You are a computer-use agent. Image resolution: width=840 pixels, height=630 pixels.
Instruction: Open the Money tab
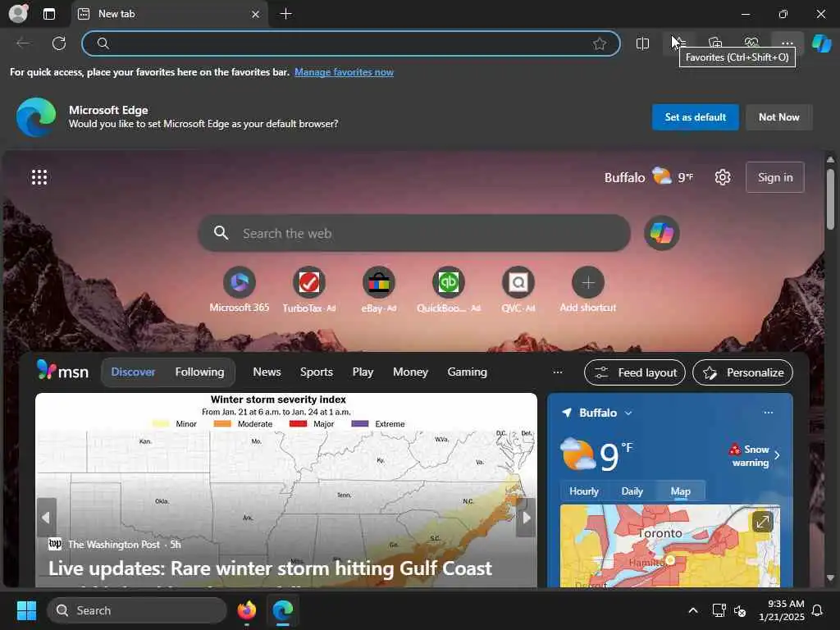410,372
